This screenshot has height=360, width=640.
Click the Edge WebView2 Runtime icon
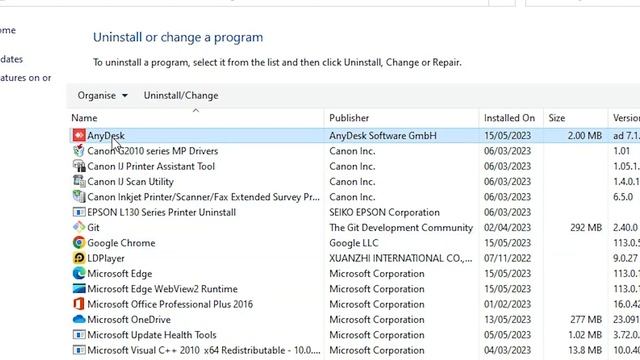(x=79, y=289)
